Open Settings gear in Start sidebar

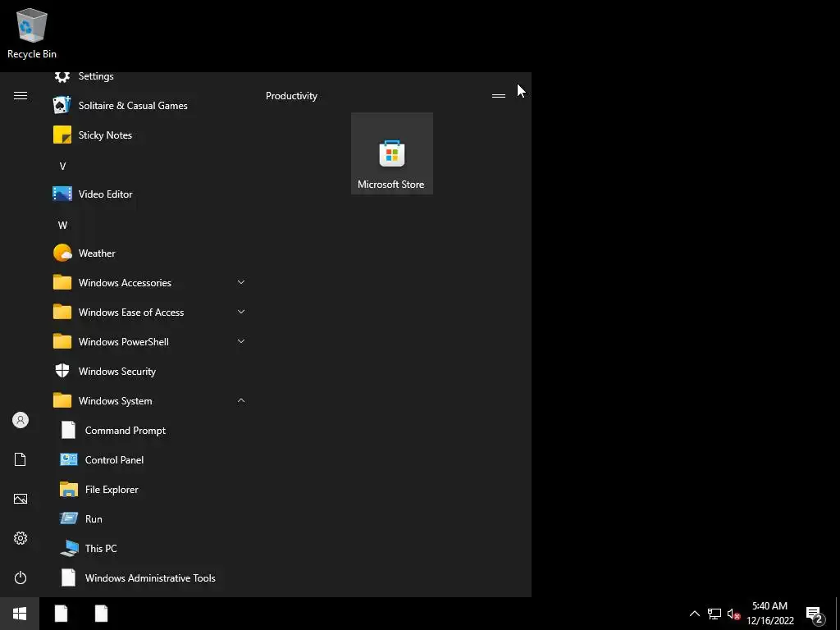(x=21, y=538)
